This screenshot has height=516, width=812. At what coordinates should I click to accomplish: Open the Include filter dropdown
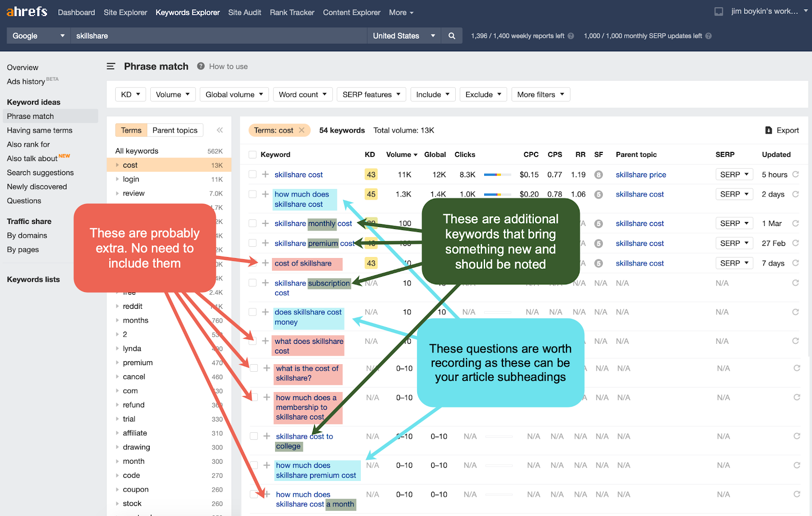pyautogui.click(x=433, y=94)
